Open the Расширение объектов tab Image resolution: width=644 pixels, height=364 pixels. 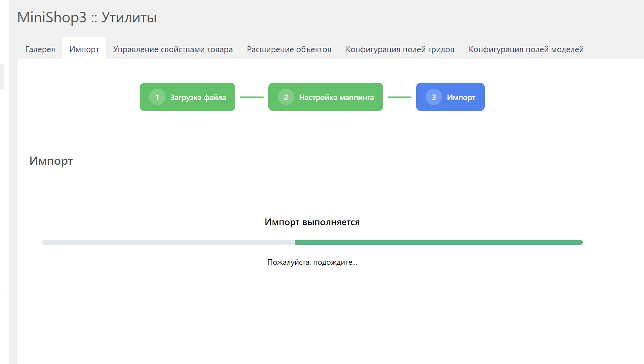(x=289, y=49)
